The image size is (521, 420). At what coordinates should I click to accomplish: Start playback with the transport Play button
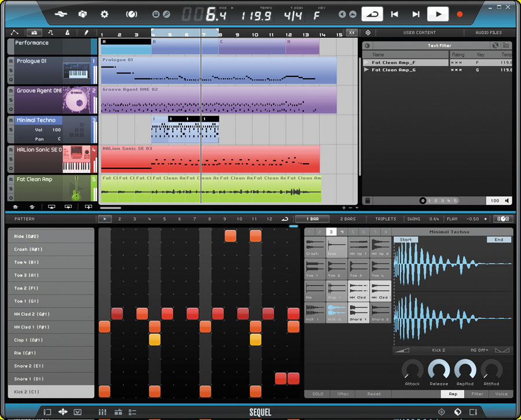[438, 14]
